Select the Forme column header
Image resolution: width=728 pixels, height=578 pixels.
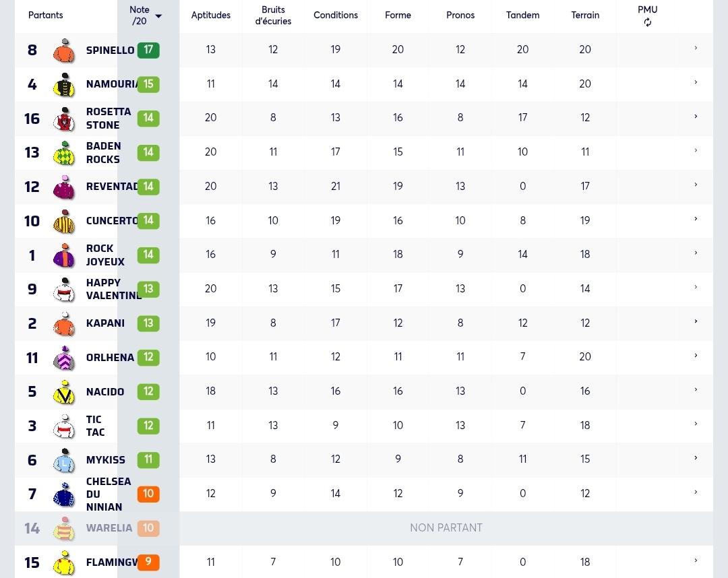(x=398, y=15)
